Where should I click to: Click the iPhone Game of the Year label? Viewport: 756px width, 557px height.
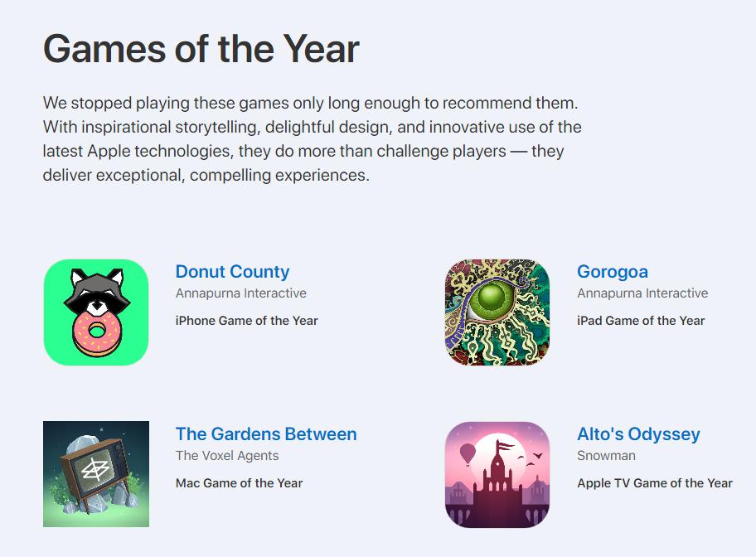tap(247, 321)
